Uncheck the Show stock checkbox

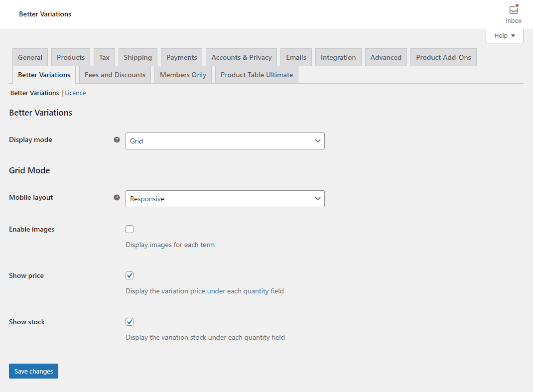(x=130, y=322)
